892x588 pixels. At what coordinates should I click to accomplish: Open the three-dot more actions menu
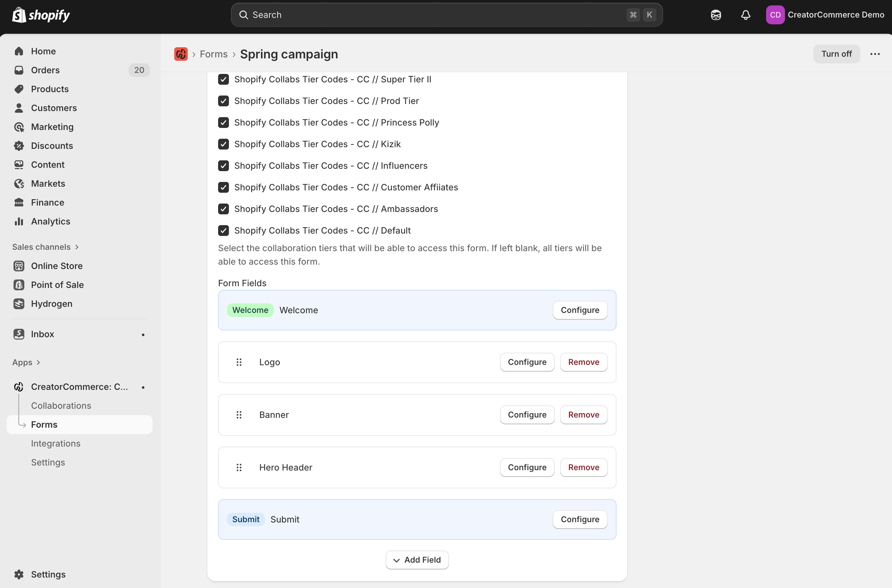875,54
